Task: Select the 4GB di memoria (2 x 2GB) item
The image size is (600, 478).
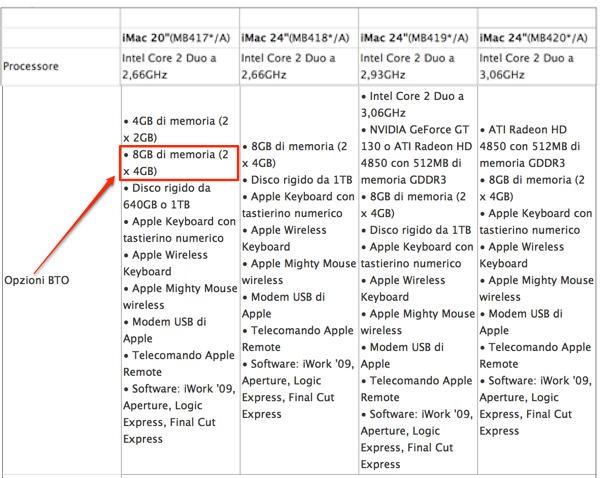Action: tap(176, 129)
